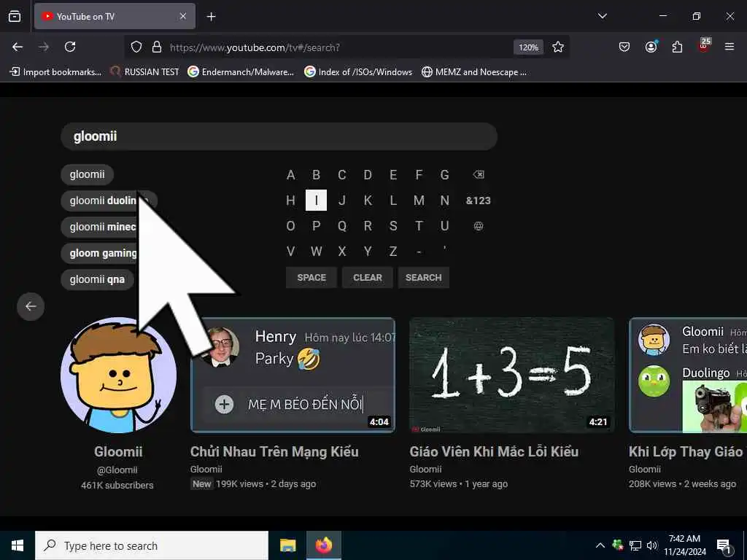Open the Firefox account icon
Screen dimensions: 747x560
pyautogui.click(x=651, y=47)
